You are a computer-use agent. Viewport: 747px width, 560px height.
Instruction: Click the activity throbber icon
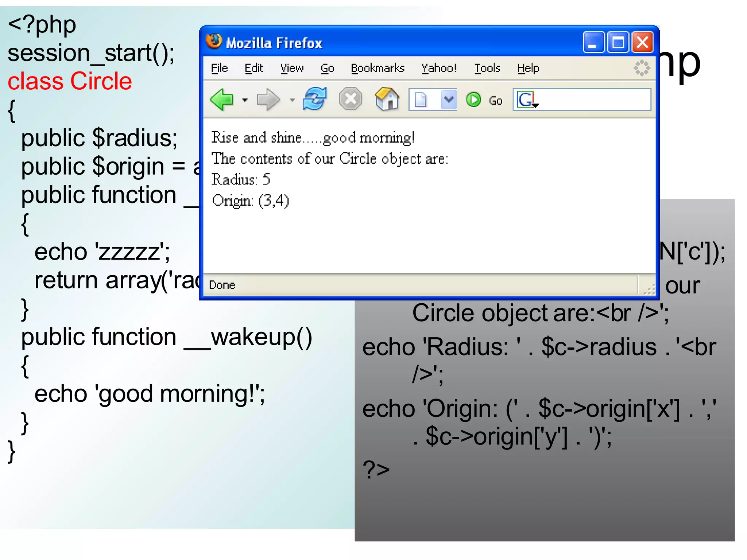pos(642,68)
